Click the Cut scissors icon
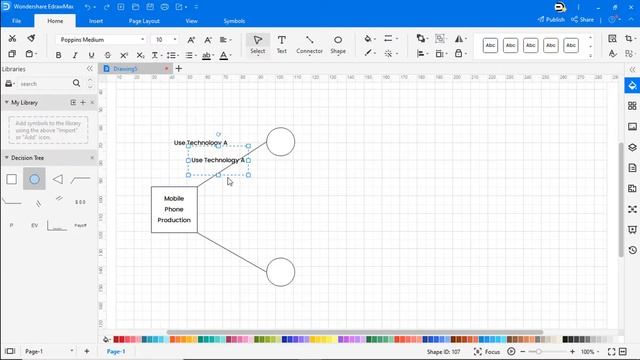 tap(12, 39)
